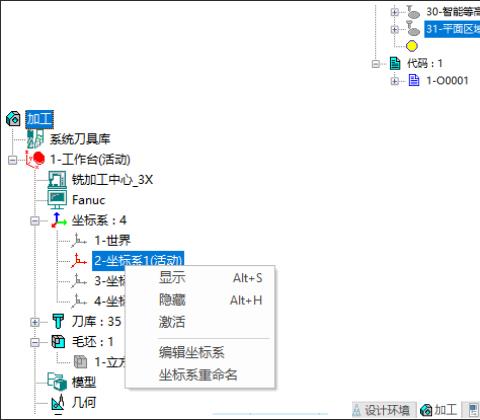The height and width of the screenshot is (420, 480).
Task: Select the 毛坯 : 1 label
Action: coord(93,342)
